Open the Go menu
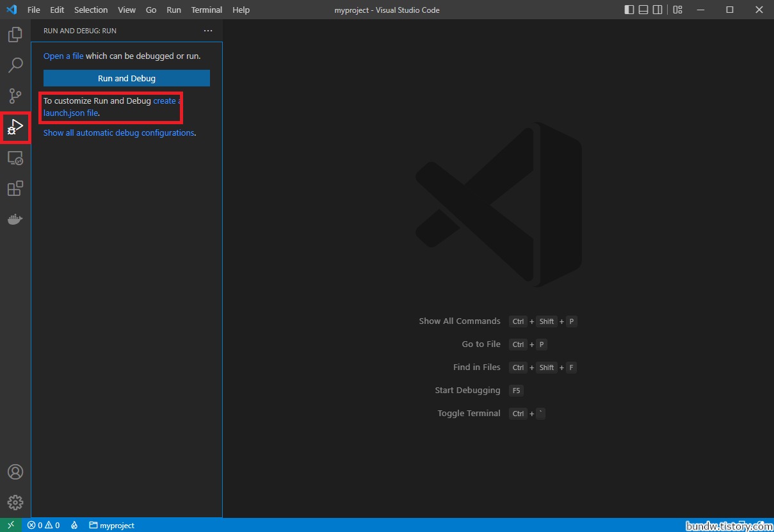The width and height of the screenshot is (774, 532). coord(151,10)
